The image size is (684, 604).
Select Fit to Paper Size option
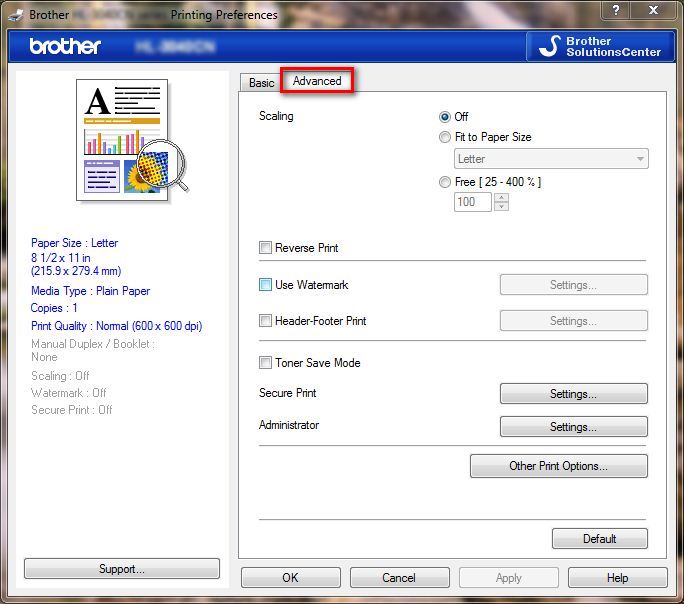[x=446, y=138]
